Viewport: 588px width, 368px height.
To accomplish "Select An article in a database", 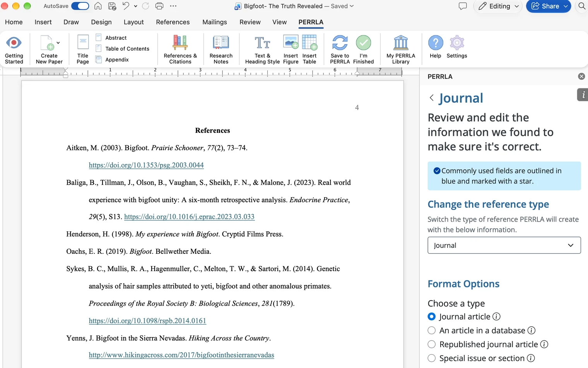I will 432,330.
